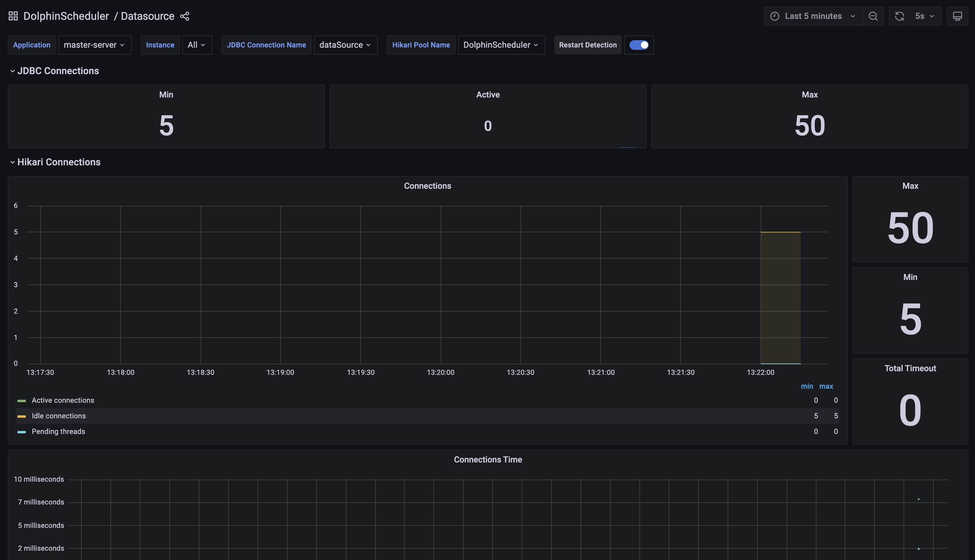975x560 pixels.
Task: Click the Idle connections yellow color swatch
Action: pos(22,416)
